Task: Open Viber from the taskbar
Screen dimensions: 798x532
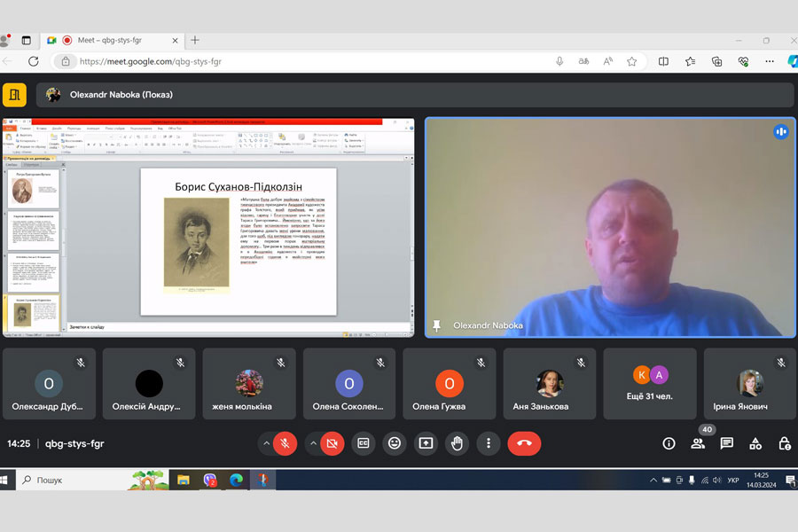Action: coord(209,480)
